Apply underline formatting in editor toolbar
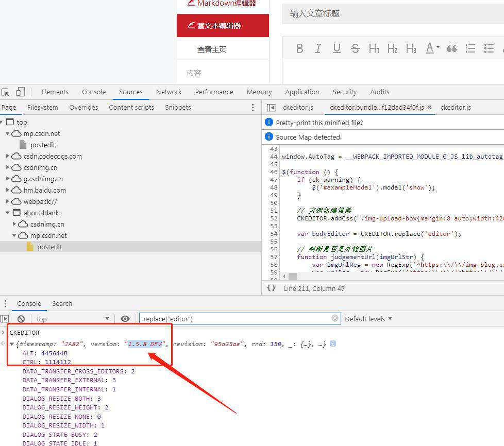Viewport: 504px width, 446px height. click(337, 48)
